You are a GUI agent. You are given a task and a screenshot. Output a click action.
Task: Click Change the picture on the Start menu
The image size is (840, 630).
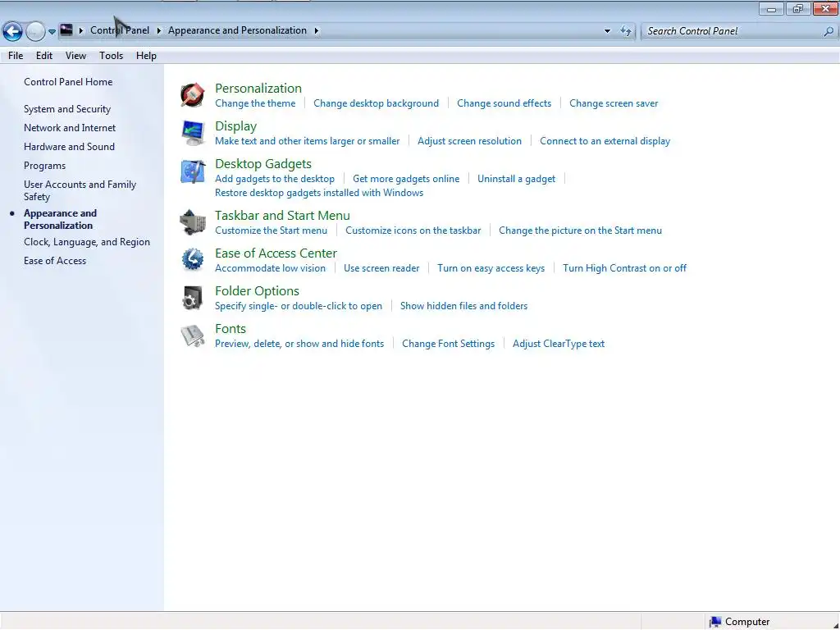coord(580,231)
